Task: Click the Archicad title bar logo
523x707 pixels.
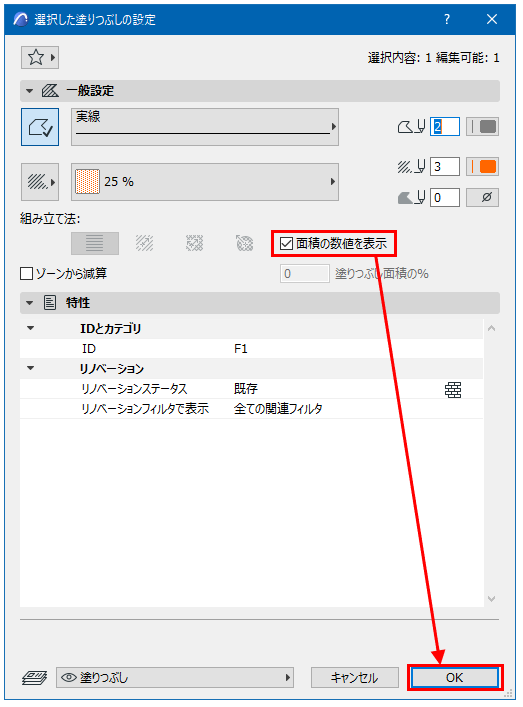Action: click(x=20, y=19)
